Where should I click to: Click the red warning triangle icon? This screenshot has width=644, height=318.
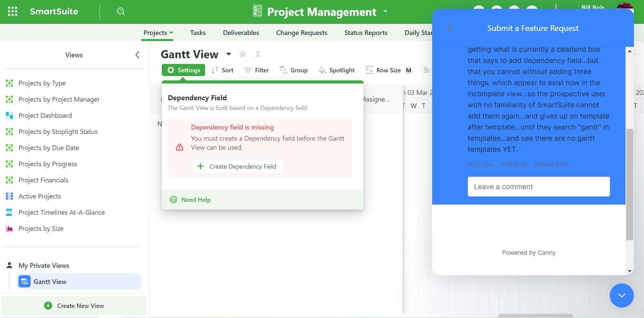click(180, 147)
